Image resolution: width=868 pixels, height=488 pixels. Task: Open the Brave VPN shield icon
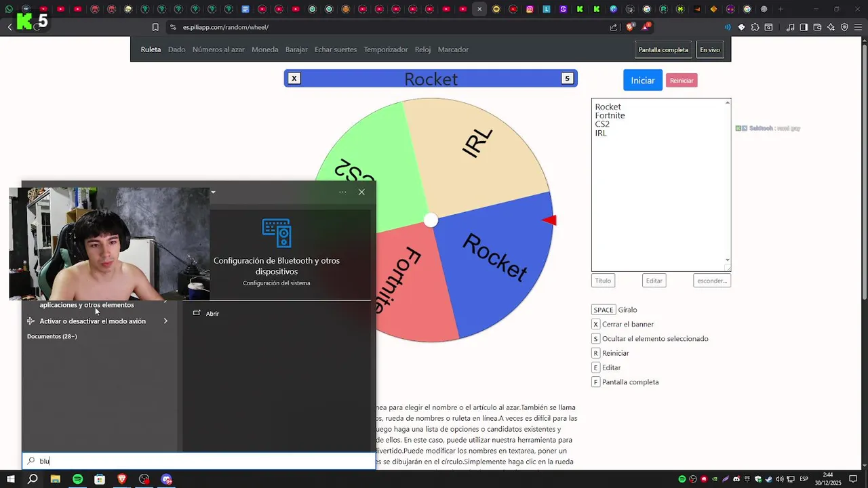coord(844,27)
